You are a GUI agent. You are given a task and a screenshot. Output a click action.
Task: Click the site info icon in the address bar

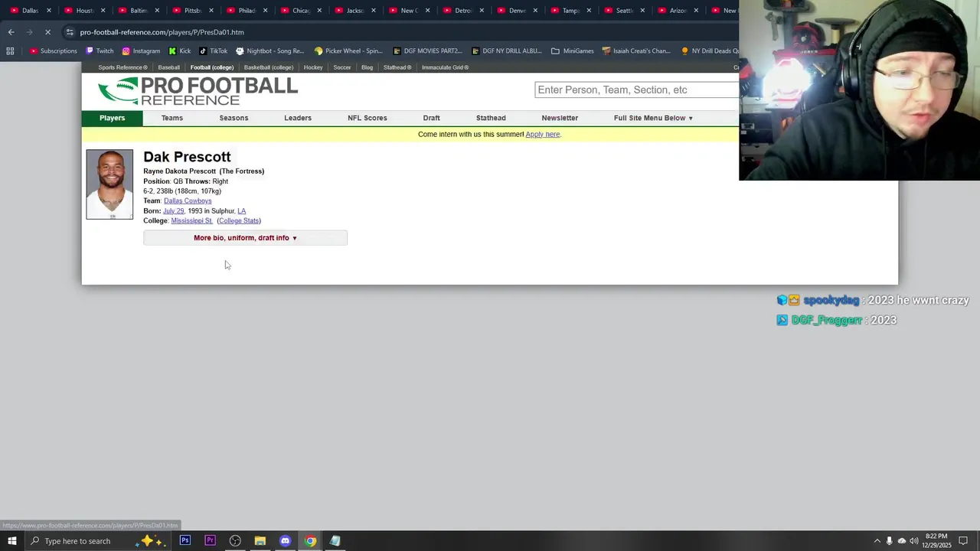point(70,32)
